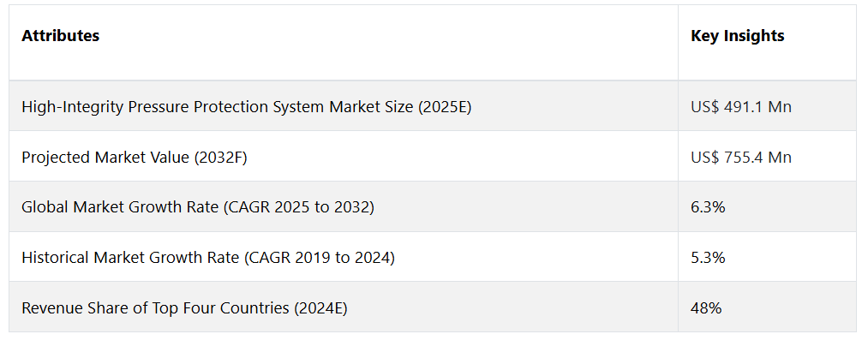
Task: Click the text (2024E) in last row
Action: tap(320, 308)
